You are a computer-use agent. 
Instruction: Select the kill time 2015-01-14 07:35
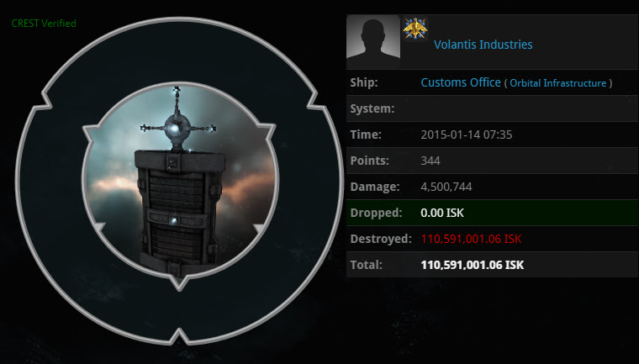tap(466, 135)
